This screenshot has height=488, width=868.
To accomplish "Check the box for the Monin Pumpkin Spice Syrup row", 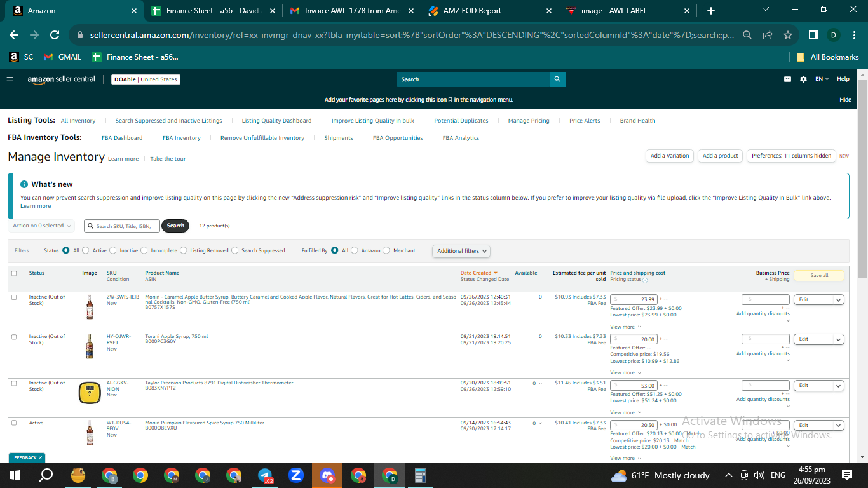I will tap(14, 423).
